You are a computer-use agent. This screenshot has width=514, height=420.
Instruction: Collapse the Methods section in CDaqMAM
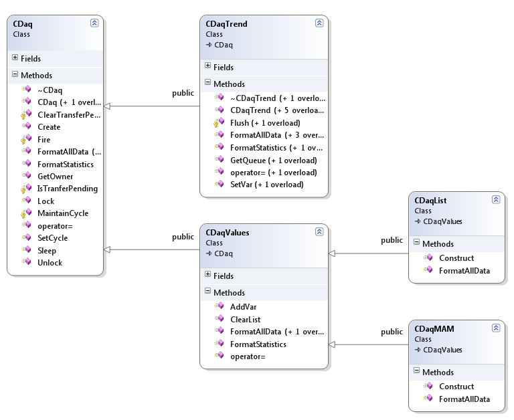417,372
